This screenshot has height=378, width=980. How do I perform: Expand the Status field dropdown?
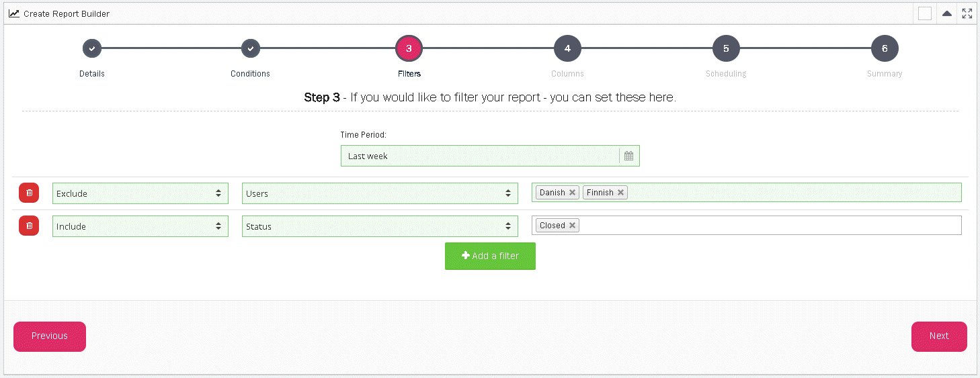tap(380, 226)
